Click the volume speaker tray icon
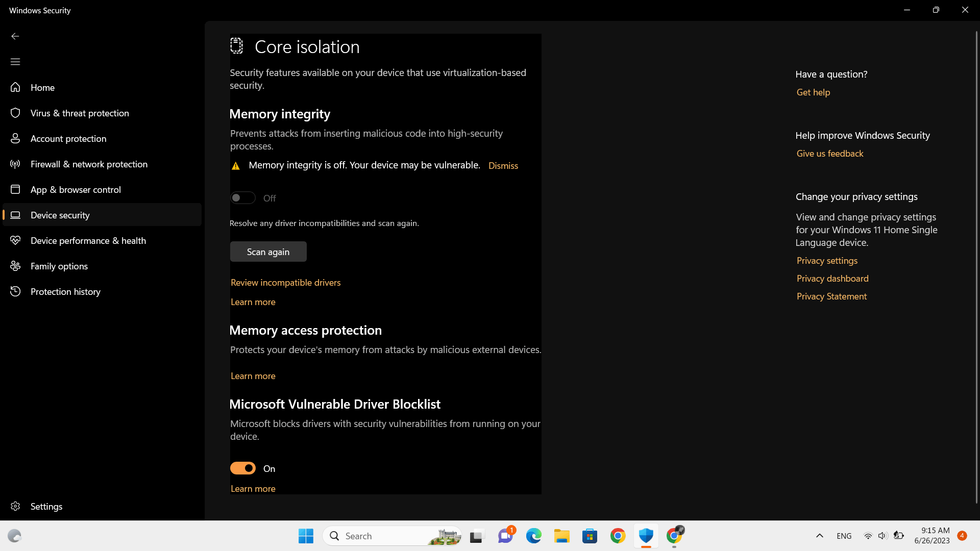Viewport: 980px width, 551px height. click(883, 536)
